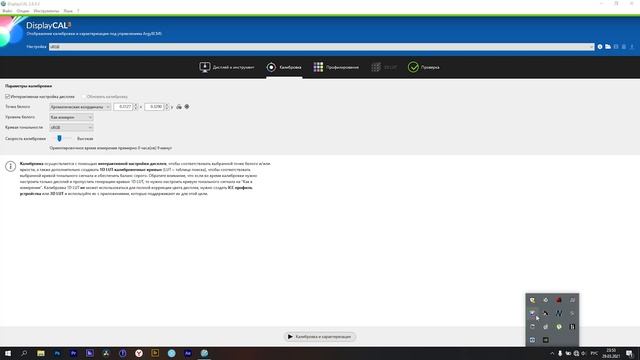This screenshot has height=360, width=640.
Task: Switch to Профилирование tab
Action: pyautogui.click(x=336, y=67)
